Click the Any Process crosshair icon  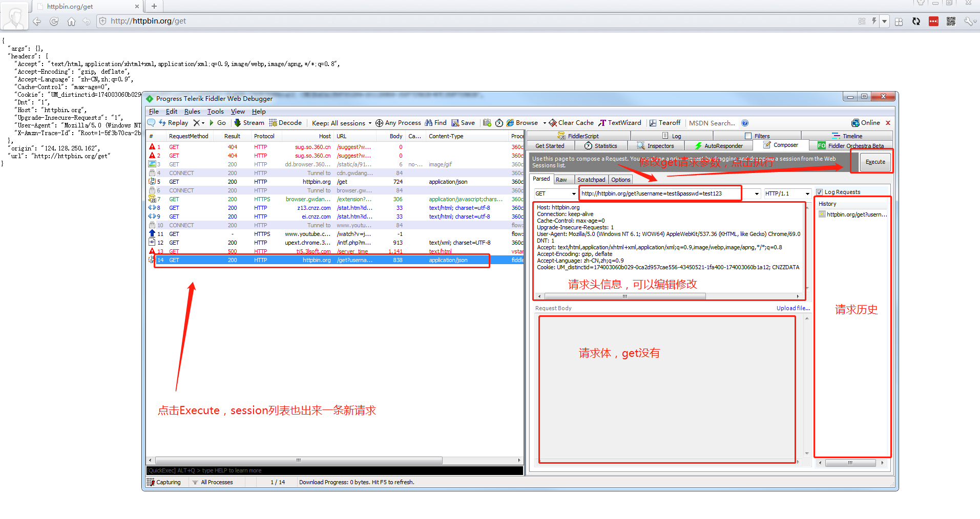(x=379, y=123)
